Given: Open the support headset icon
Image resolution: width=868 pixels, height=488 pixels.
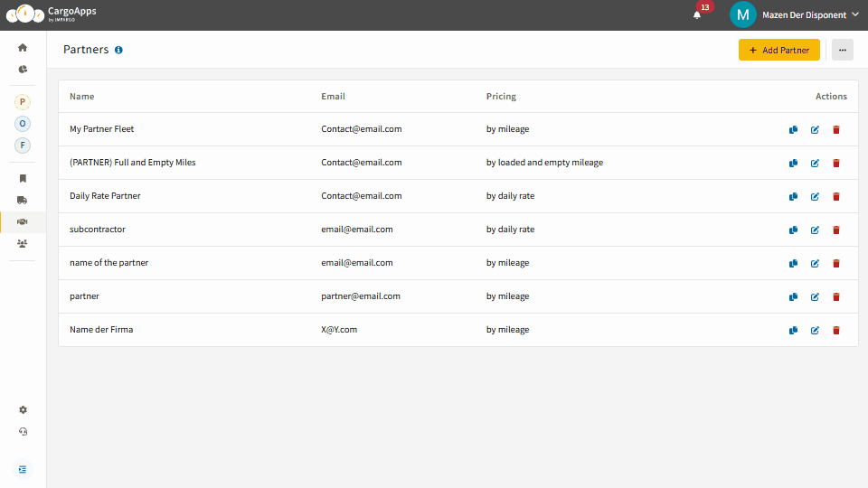Looking at the screenshot, I should (23, 431).
